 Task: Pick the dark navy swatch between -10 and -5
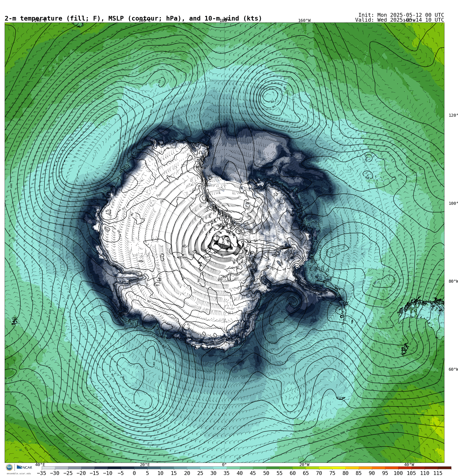click(x=114, y=468)
